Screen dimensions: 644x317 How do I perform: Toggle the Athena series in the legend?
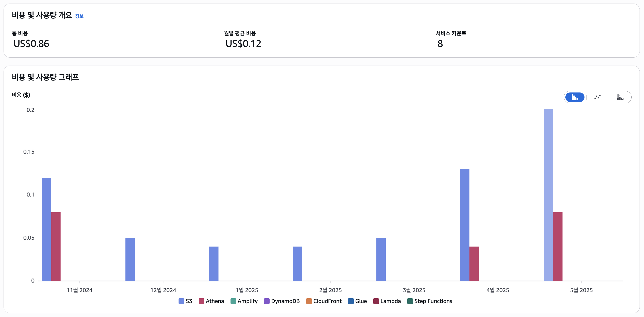coord(214,301)
